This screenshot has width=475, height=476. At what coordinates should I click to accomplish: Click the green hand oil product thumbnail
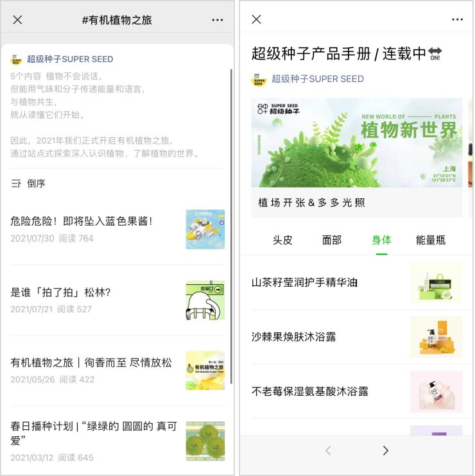tap(436, 283)
